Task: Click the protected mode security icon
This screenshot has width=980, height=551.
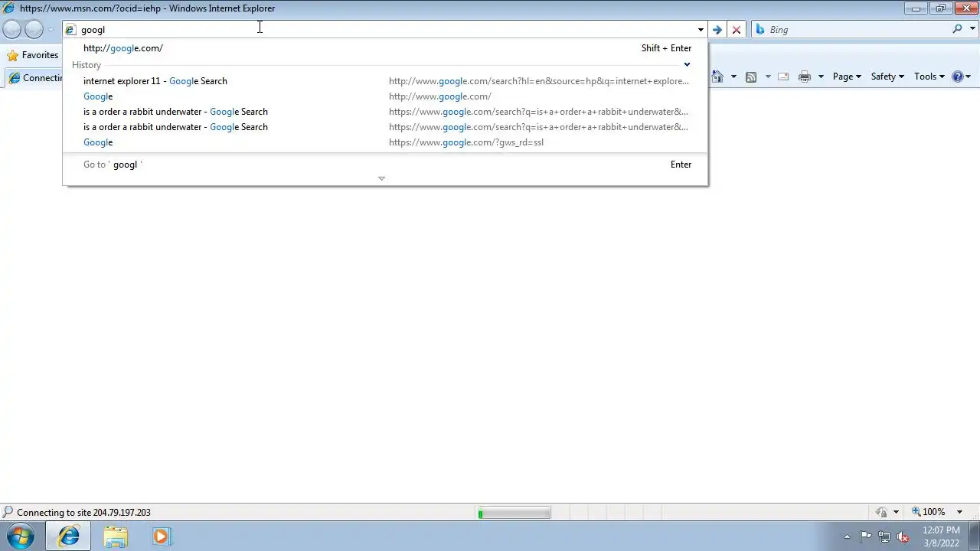Action: 881,512
